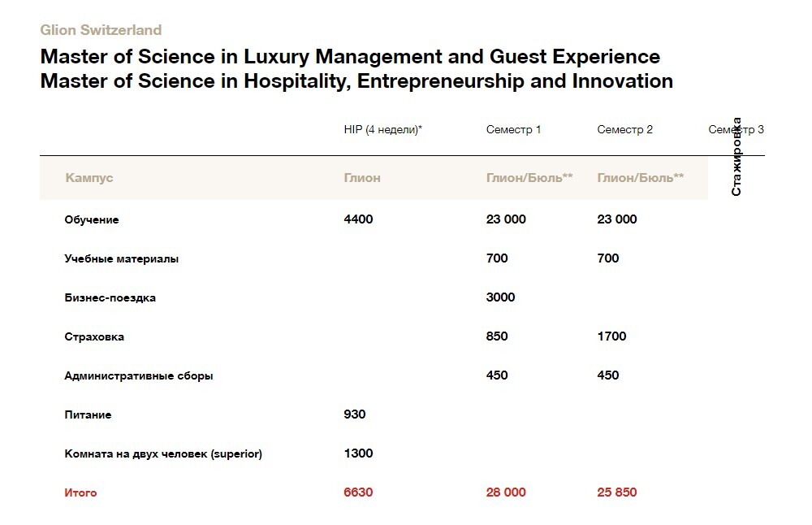
Task: Click the Luxury Management and Guest Experience title
Action: pos(350,57)
